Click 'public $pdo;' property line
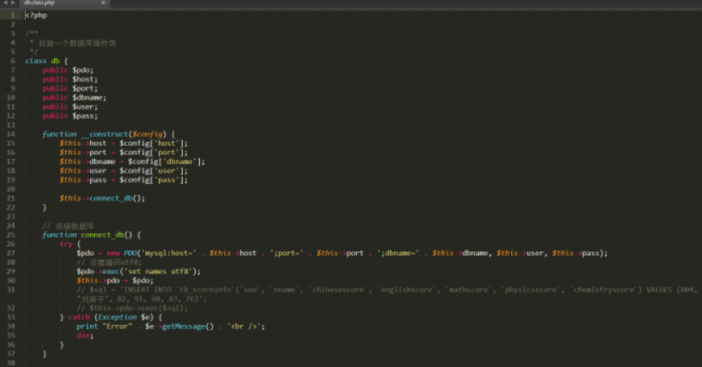 (x=68, y=70)
